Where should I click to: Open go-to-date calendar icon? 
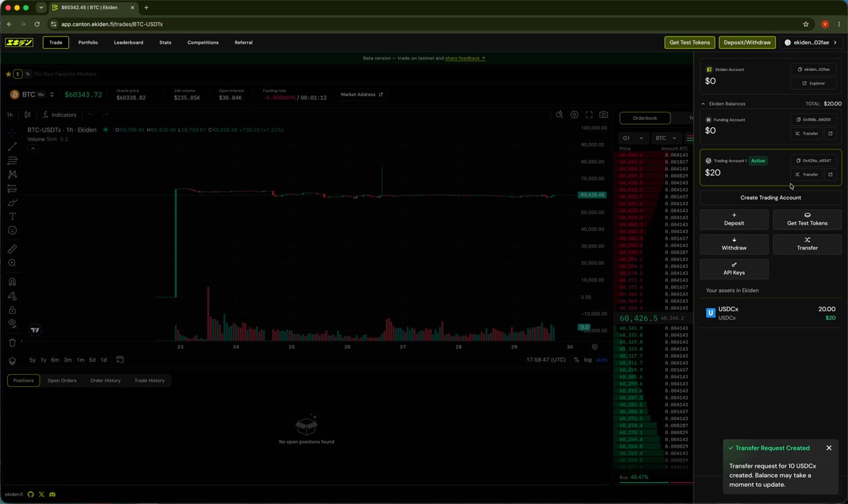click(x=120, y=360)
